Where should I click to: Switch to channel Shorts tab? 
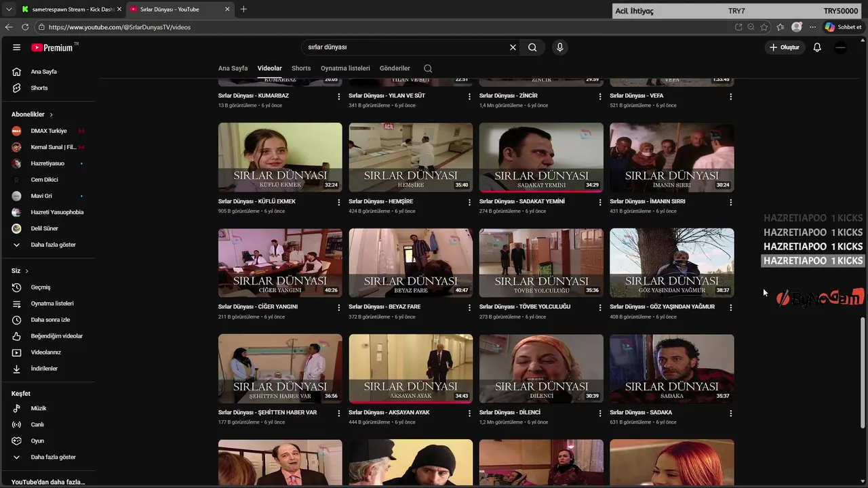(x=301, y=68)
